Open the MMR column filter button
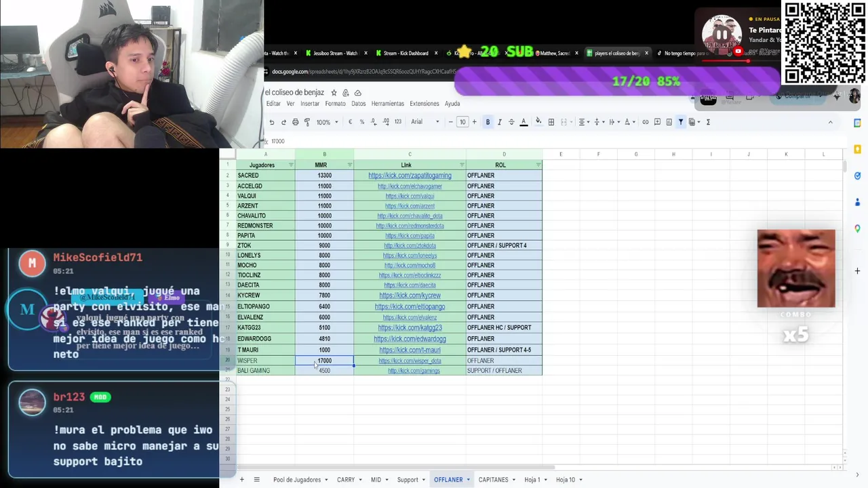The height and width of the screenshot is (488, 868). (350, 165)
